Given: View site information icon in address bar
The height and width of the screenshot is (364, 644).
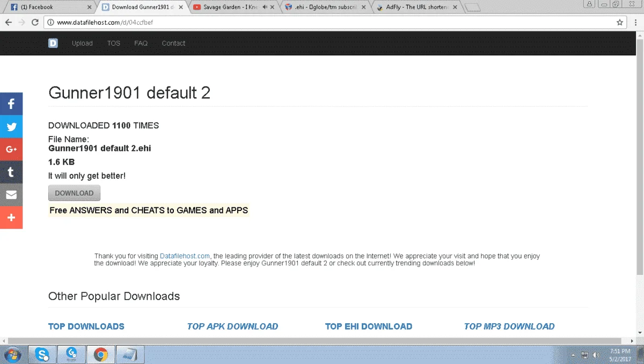Looking at the screenshot, I should (51, 23).
